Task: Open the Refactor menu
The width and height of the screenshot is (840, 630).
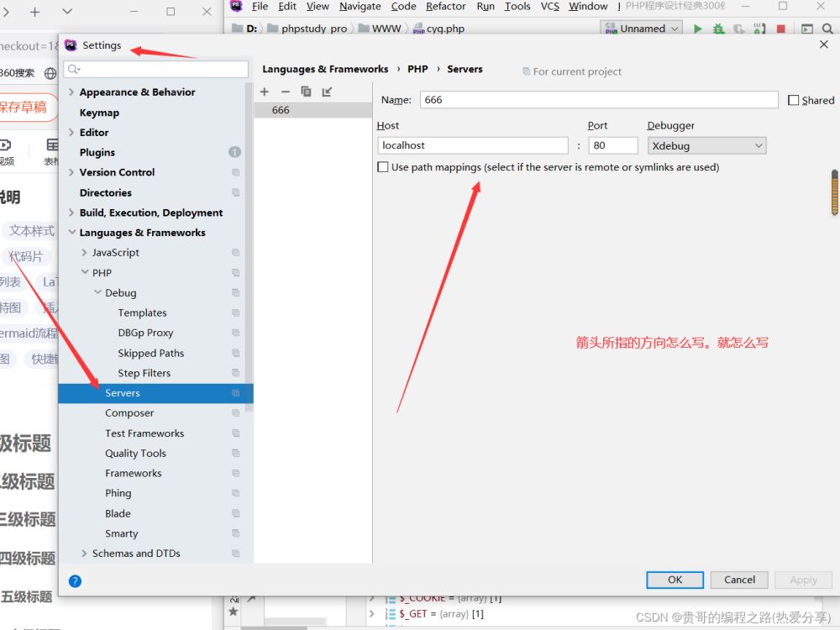Action: 445,6
